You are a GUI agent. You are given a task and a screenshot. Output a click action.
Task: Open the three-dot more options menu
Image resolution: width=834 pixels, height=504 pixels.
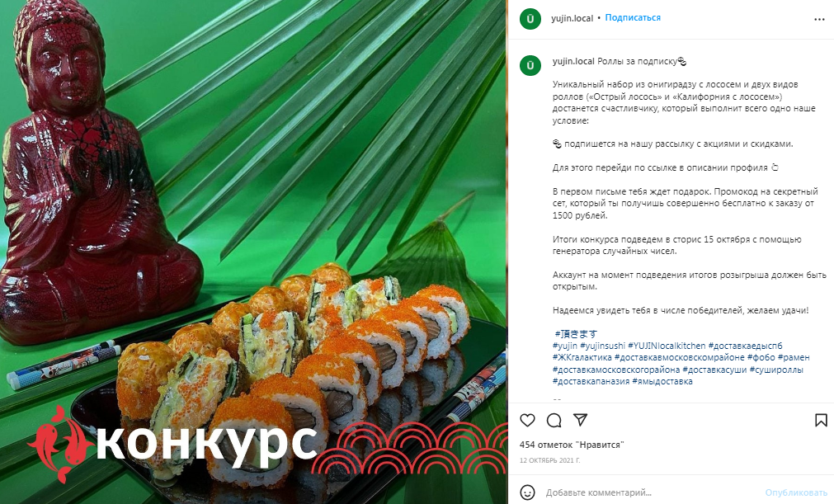[x=819, y=19]
